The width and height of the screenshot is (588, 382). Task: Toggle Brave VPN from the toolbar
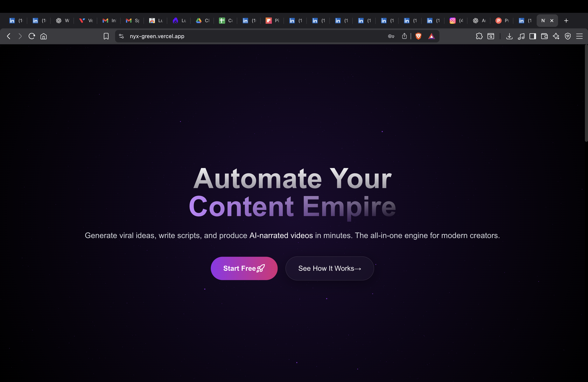click(x=568, y=36)
